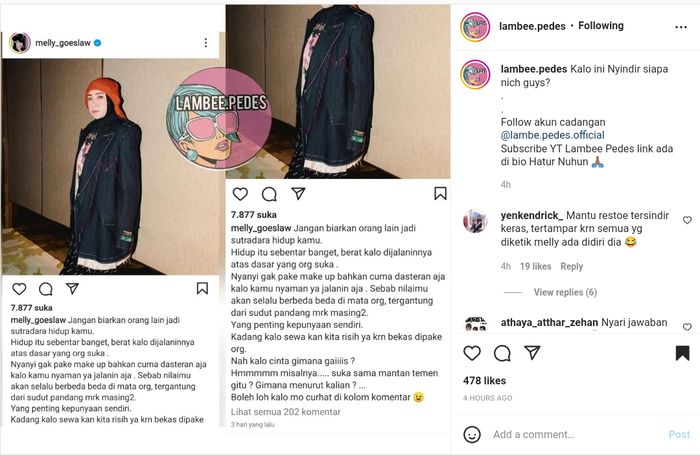Image resolution: width=700 pixels, height=455 pixels.
Task: View the 478 likes list
Action: click(x=484, y=380)
